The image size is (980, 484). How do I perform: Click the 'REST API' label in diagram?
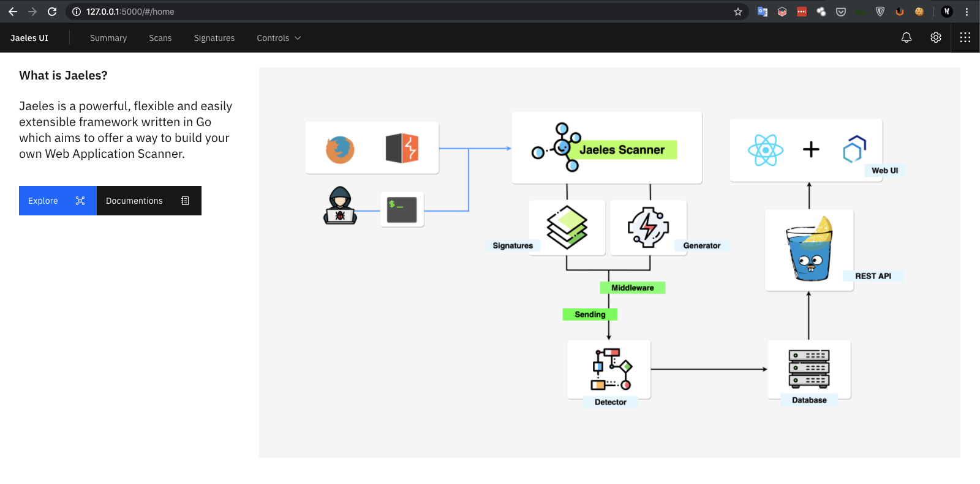[x=873, y=276]
